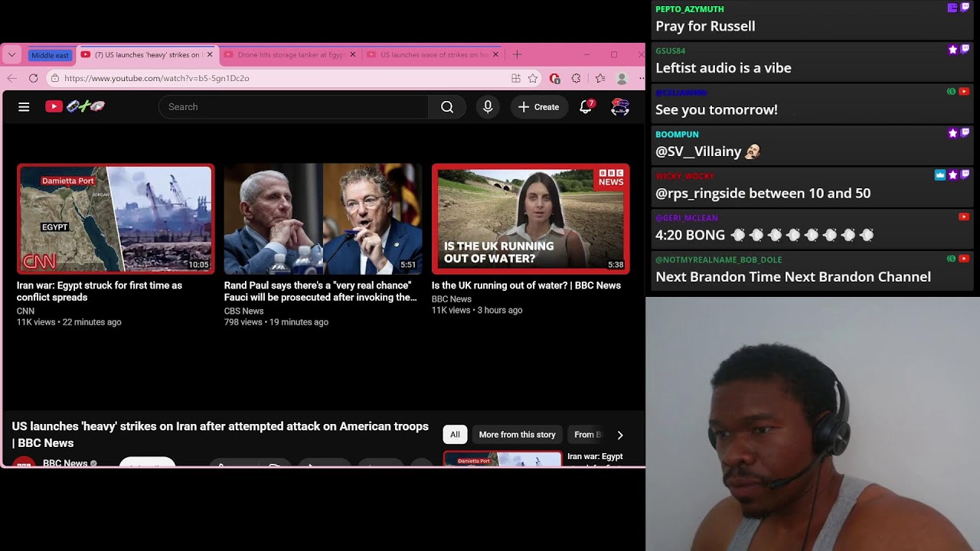Screen dimensions: 980x551
Task: Close the 'Drone hits storage tanker' tab
Action: click(x=353, y=54)
